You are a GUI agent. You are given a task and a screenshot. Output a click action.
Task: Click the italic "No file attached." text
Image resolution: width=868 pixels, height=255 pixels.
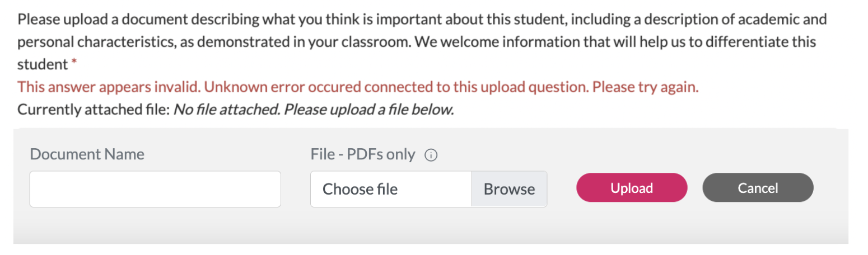tap(227, 110)
